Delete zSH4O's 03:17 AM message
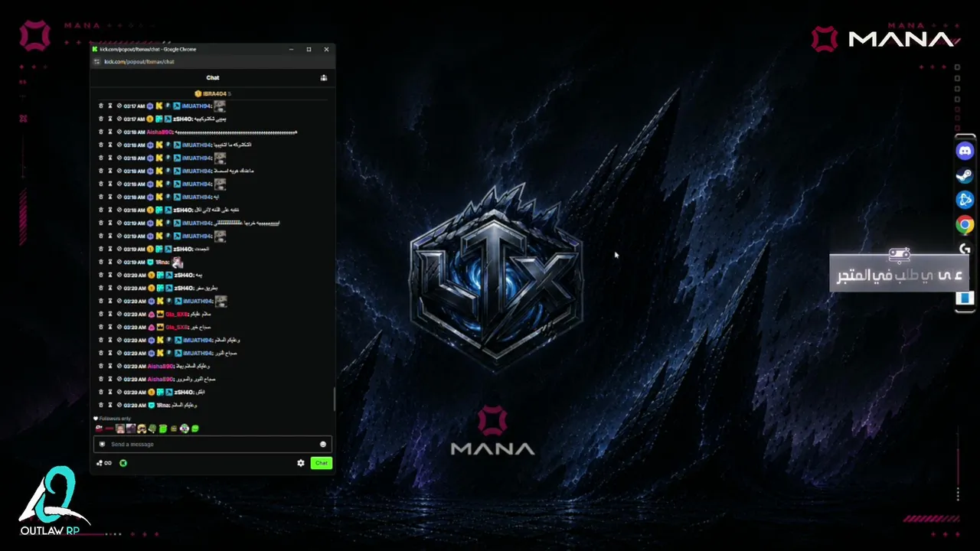The image size is (980, 551). click(100, 119)
